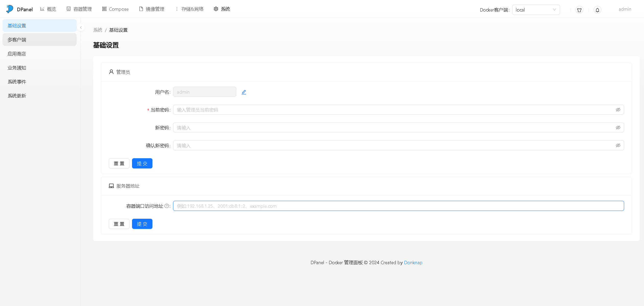644x306 pixels.
Task: Toggle visibility of 确认新密码 field
Action: (618, 145)
